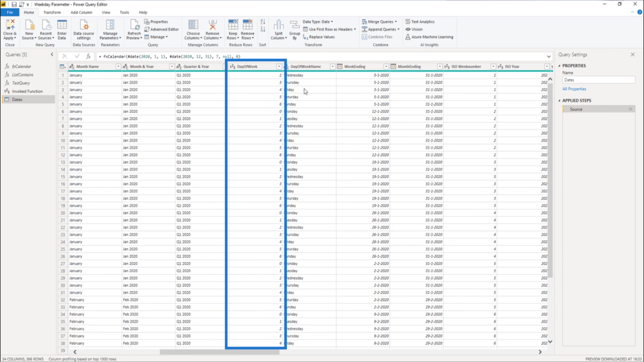
Task: Click Text Analytics
Action: pyautogui.click(x=420, y=22)
